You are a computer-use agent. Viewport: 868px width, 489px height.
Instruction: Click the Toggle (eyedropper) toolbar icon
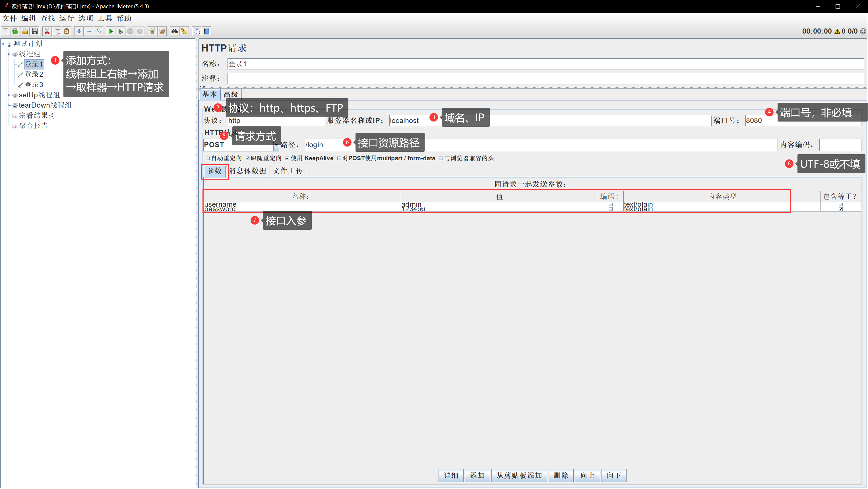click(x=98, y=31)
